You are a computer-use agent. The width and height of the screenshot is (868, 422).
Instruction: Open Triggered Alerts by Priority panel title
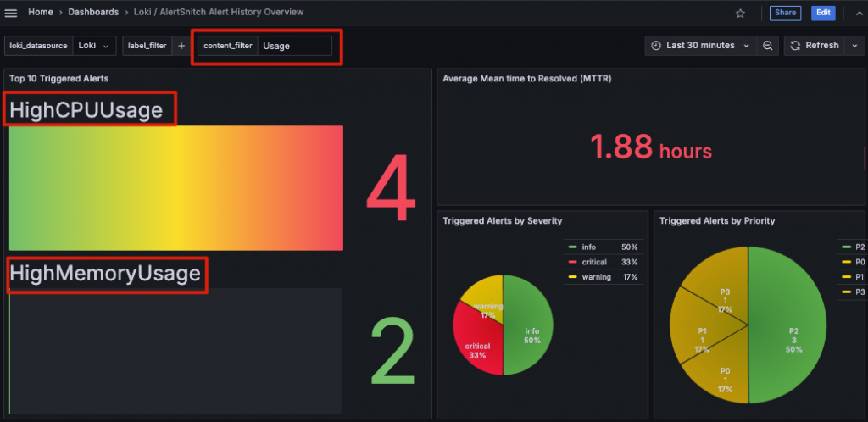pos(717,220)
